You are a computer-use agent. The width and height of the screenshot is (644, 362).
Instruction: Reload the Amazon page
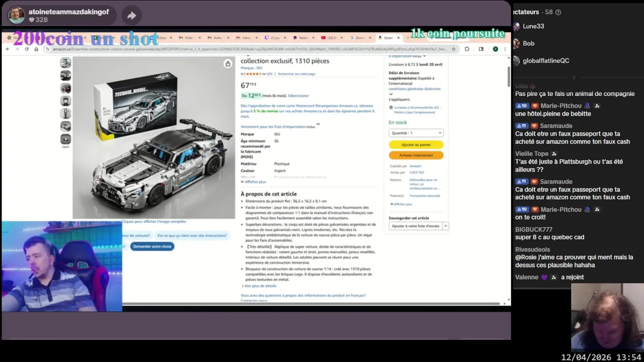coord(27,49)
